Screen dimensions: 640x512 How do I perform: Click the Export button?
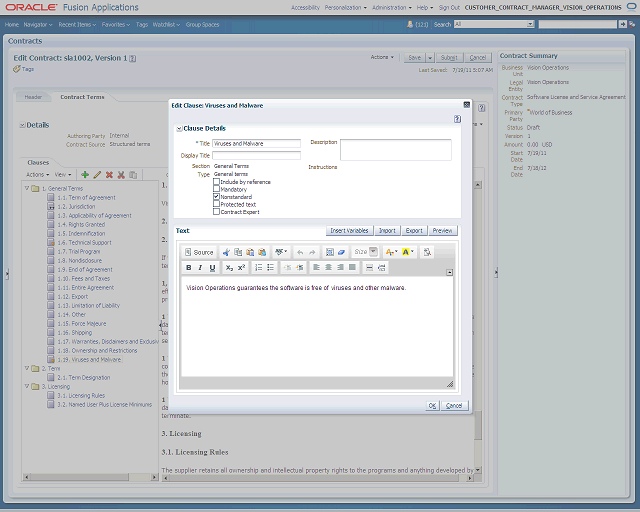point(414,231)
